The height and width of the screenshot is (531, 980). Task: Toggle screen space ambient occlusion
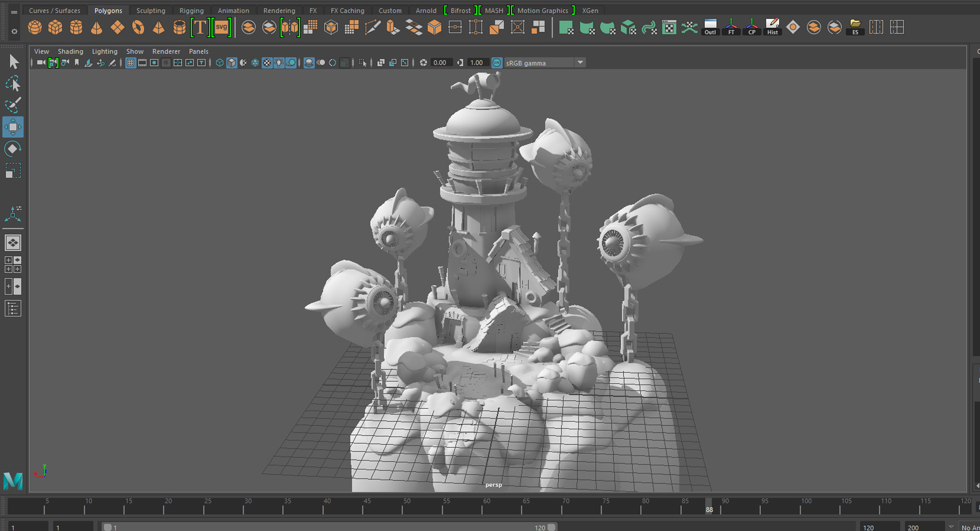[309, 63]
